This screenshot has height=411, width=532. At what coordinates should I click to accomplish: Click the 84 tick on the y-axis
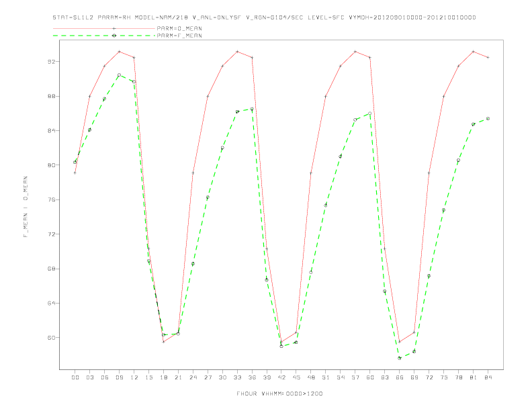pyautogui.click(x=51, y=130)
